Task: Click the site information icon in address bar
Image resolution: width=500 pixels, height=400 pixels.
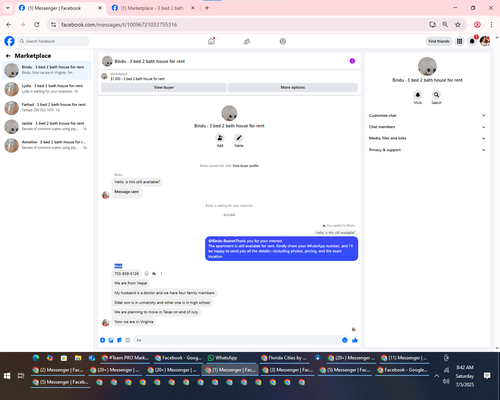Action: [53, 24]
